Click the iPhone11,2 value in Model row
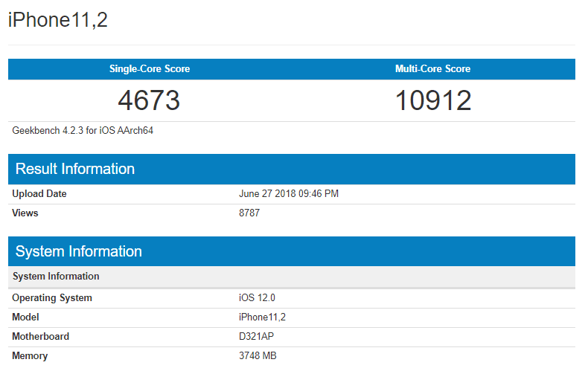The image size is (588, 371). coord(261,317)
